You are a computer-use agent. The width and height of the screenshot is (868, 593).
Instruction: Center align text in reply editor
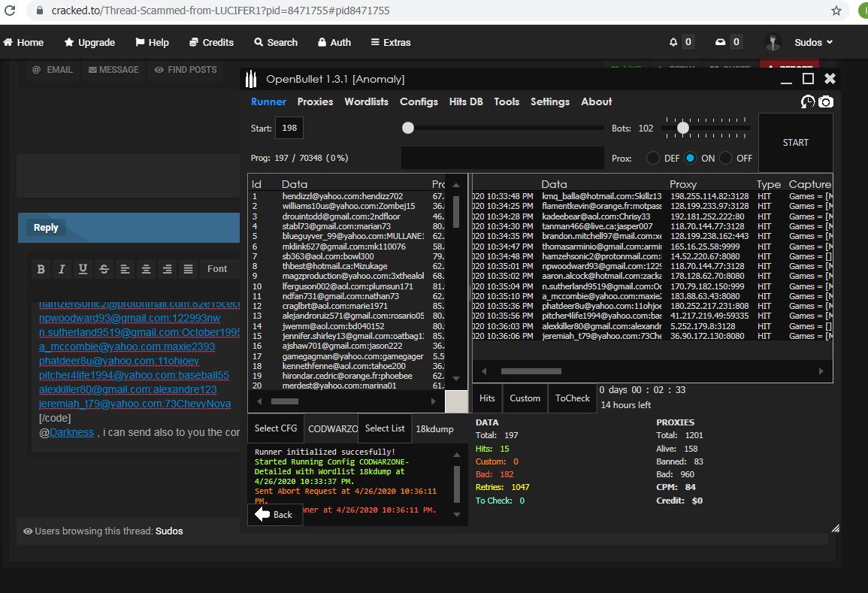(x=146, y=269)
